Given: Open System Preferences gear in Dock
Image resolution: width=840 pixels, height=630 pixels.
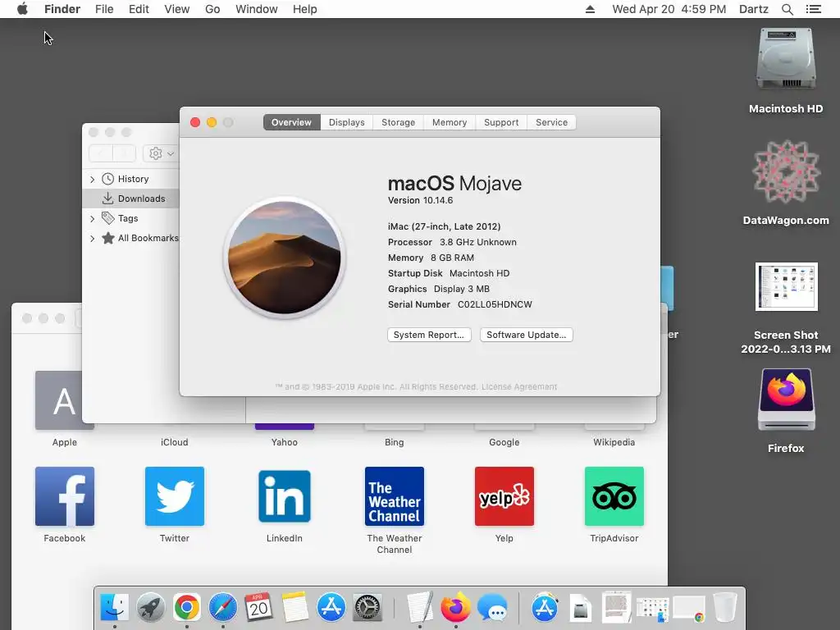Looking at the screenshot, I should (367, 608).
